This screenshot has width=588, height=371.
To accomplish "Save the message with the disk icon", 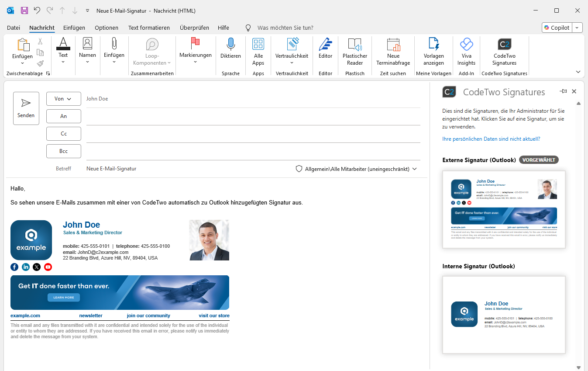I will 24,10.
